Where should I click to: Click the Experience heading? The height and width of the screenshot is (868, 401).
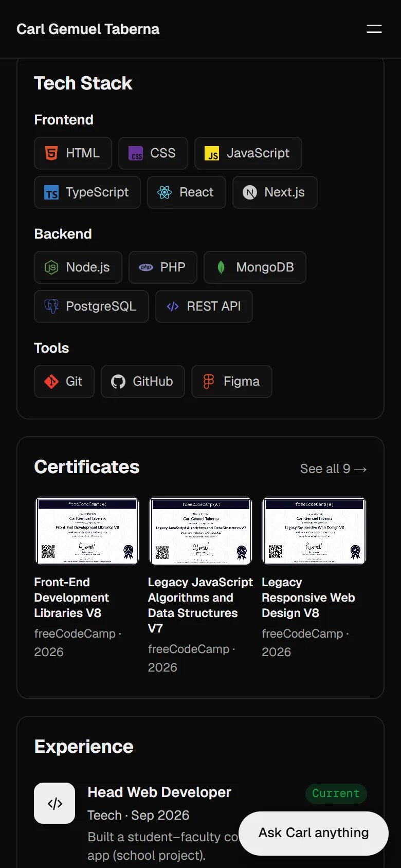coord(84,747)
